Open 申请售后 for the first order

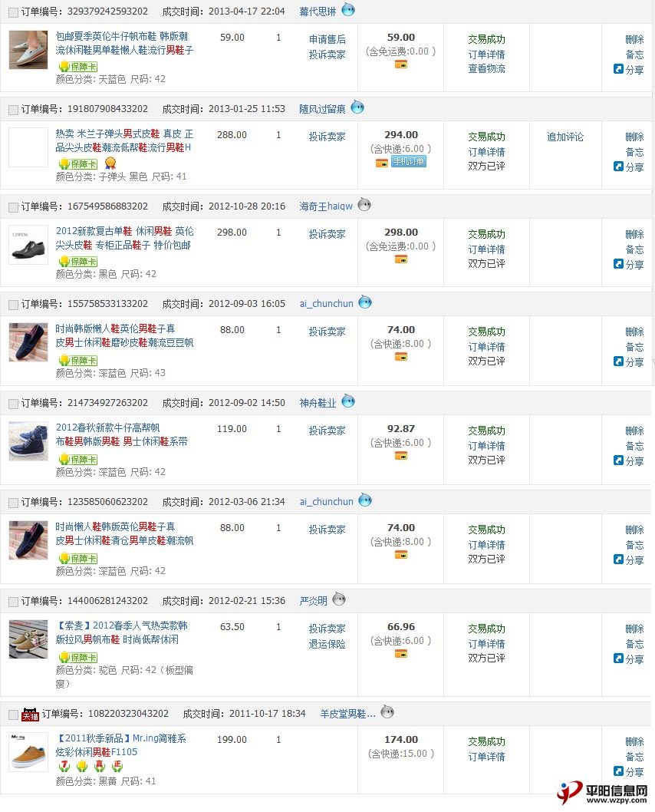tap(327, 39)
